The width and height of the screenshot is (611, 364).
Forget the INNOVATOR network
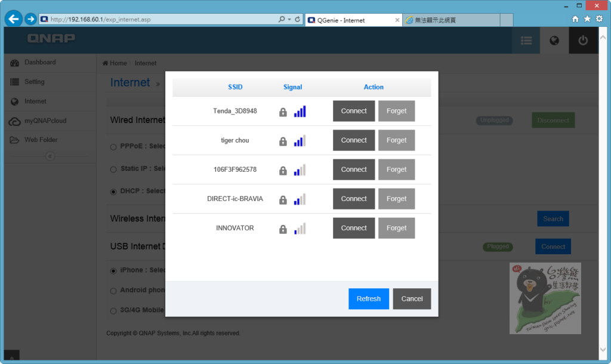click(396, 228)
